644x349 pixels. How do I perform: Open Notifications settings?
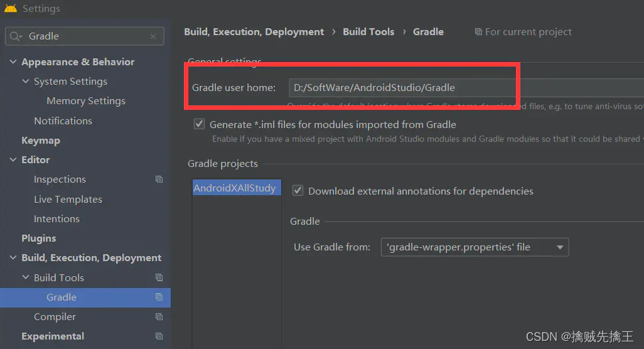(63, 121)
